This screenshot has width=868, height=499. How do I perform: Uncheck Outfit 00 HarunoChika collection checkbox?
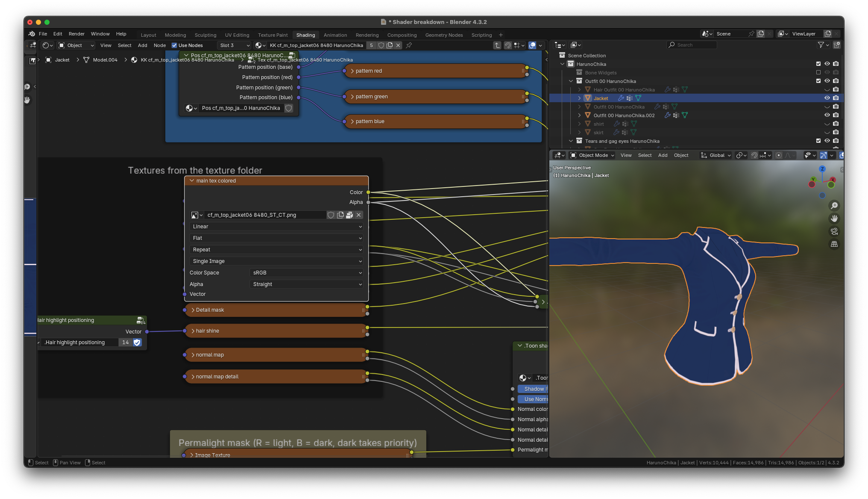(818, 81)
